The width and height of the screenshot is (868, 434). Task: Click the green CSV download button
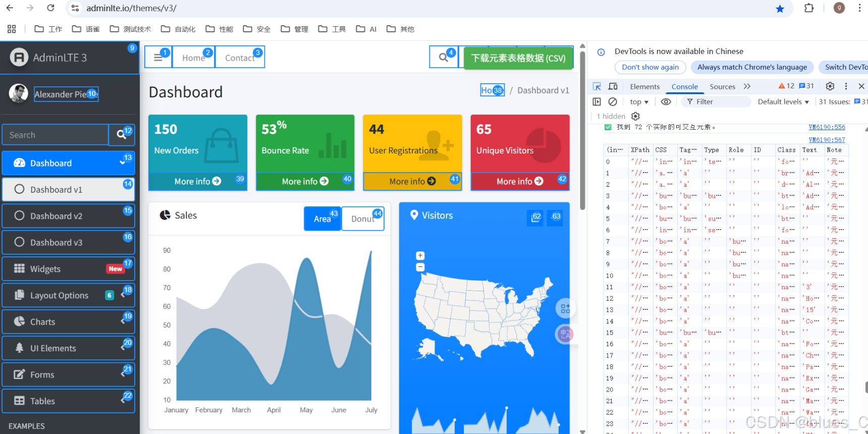[x=518, y=58]
